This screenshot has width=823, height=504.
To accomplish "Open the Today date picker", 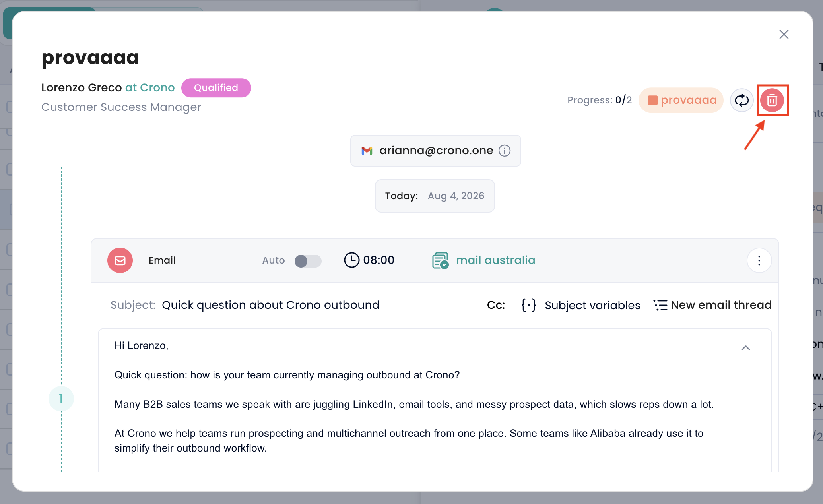I will pos(435,196).
